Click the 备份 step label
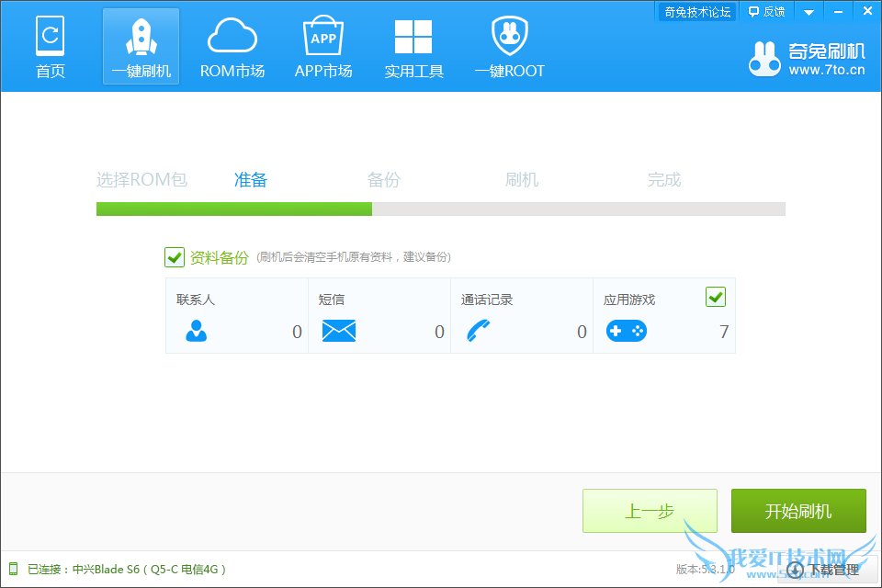 pyautogui.click(x=384, y=179)
